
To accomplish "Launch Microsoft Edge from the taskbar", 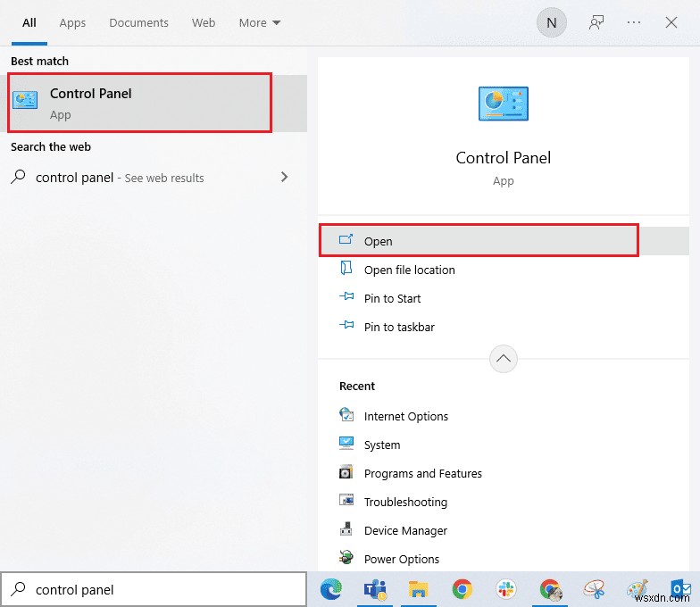I will coord(331,589).
